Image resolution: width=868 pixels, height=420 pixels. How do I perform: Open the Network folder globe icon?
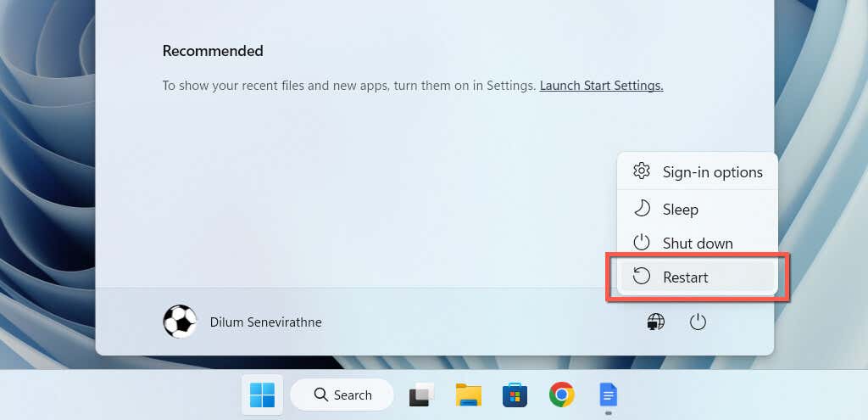[655, 322]
